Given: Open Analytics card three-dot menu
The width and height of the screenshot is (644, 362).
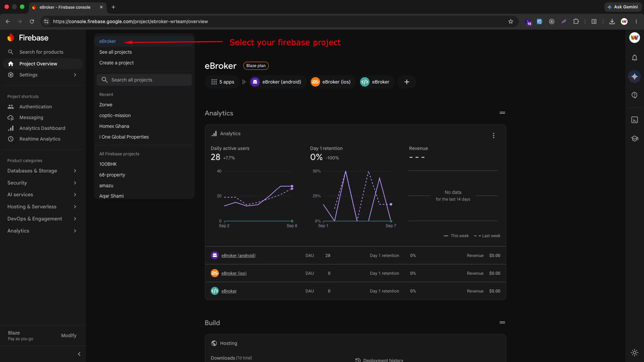Looking at the screenshot, I should 493,136.
